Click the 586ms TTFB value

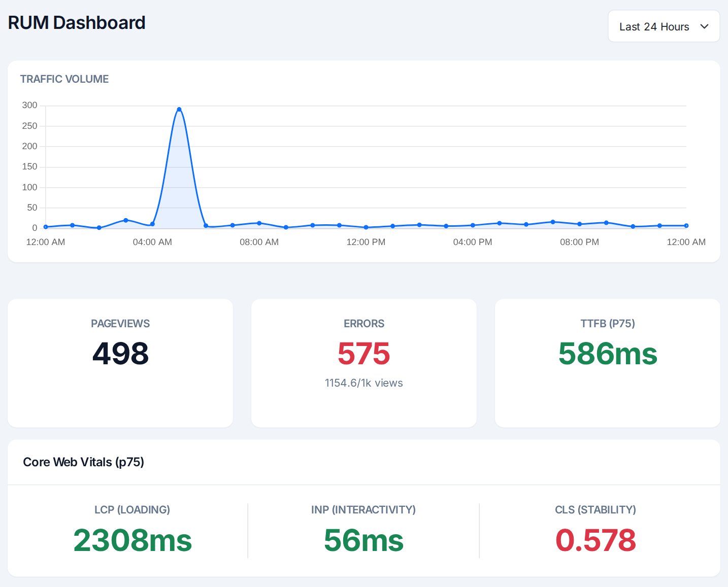point(608,353)
